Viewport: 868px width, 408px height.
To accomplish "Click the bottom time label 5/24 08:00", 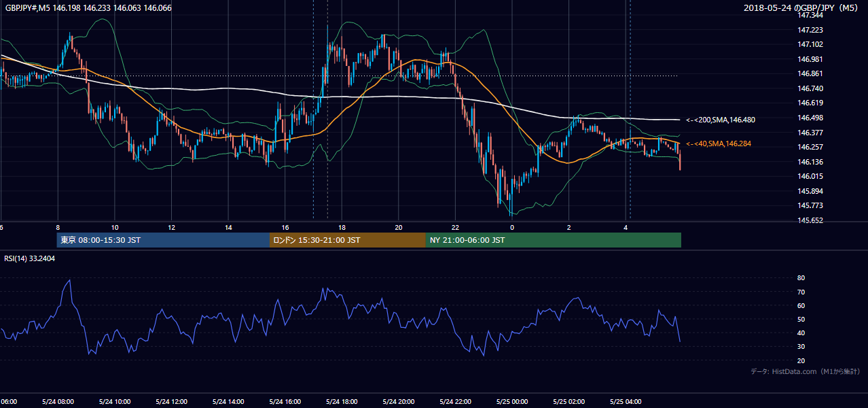I will pyautogui.click(x=57, y=401).
